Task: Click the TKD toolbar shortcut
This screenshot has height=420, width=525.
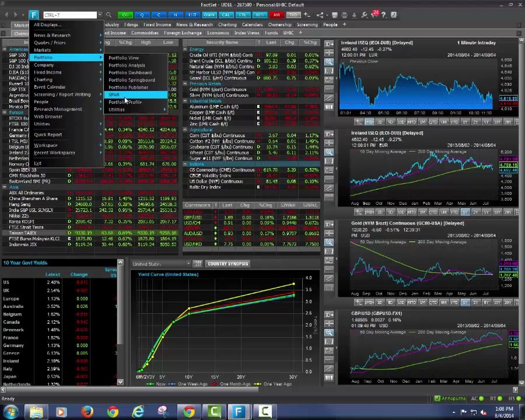Action: 293,15
